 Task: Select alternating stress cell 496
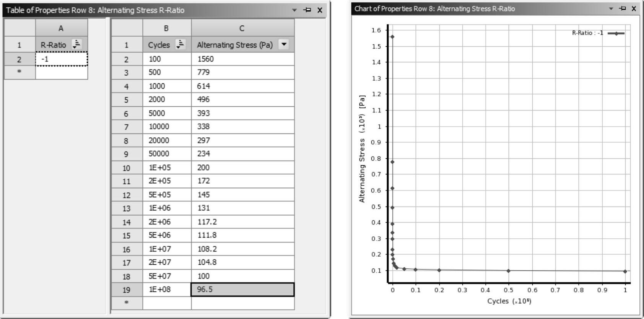point(243,99)
